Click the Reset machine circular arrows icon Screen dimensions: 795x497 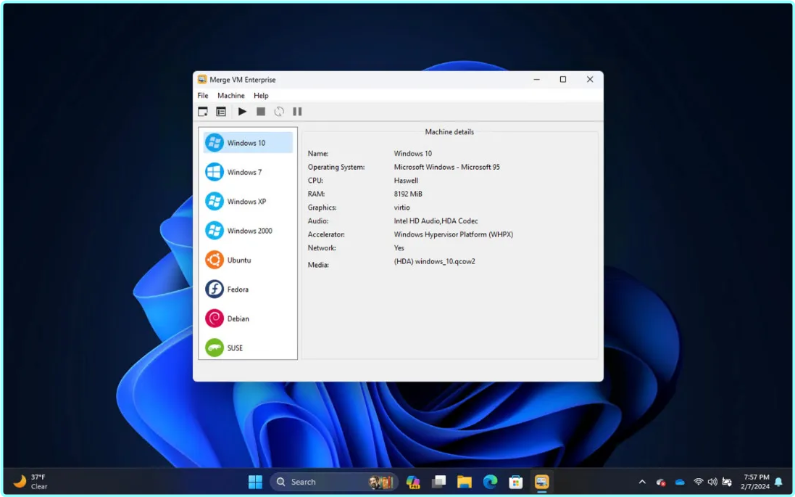point(279,112)
